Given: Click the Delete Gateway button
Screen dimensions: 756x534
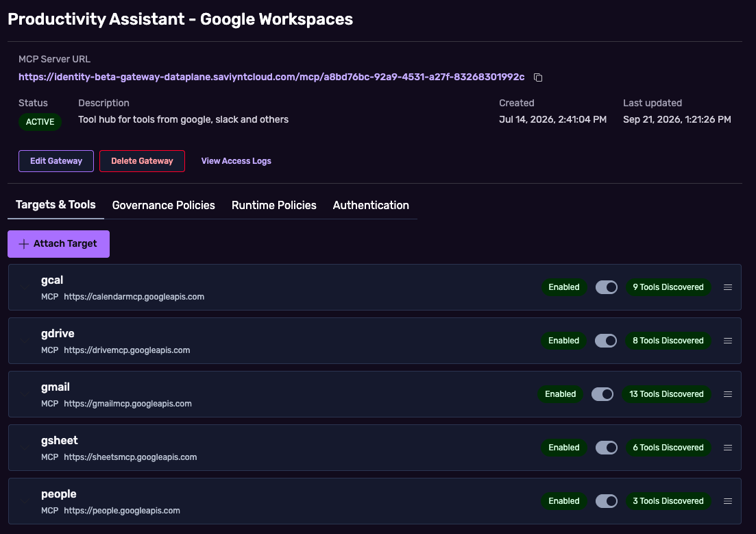Looking at the screenshot, I should click(143, 161).
